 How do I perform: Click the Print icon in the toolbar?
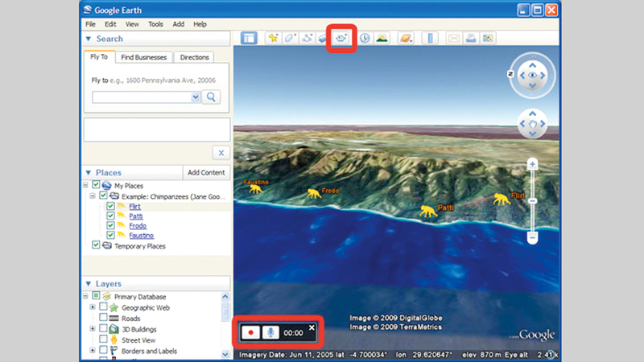click(469, 38)
